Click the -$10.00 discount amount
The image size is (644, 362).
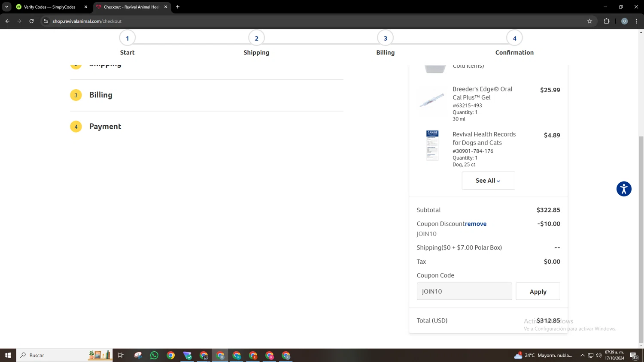coord(549,224)
